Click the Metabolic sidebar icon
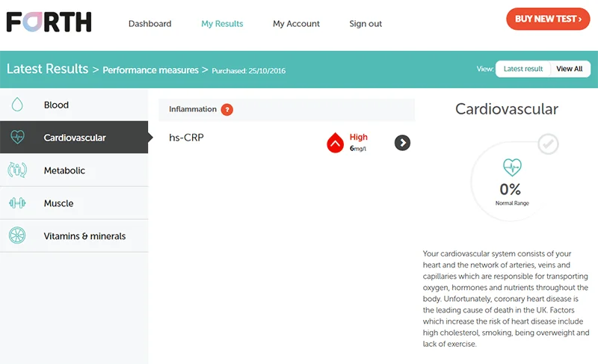This screenshot has width=598, height=364. pos(16,170)
